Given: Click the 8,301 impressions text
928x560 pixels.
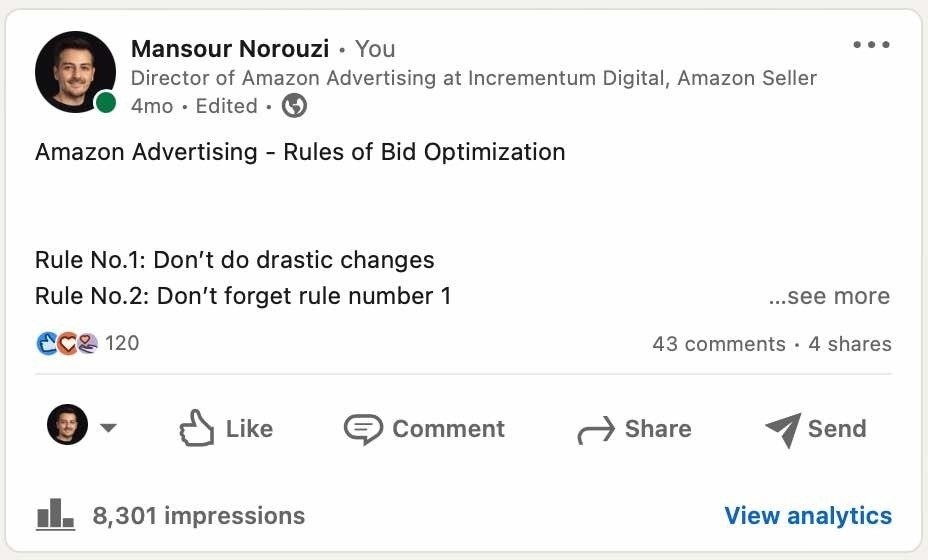Looking at the screenshot, I should (x=198, y=515).
